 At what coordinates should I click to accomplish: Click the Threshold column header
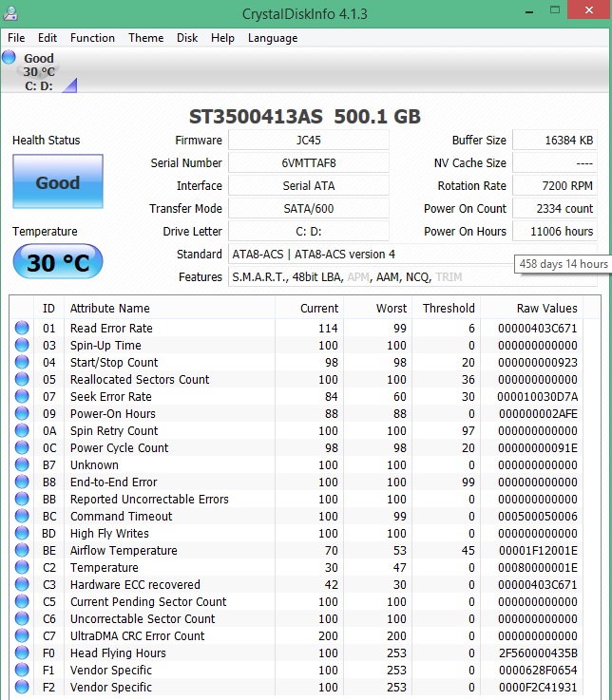(446, 308)
